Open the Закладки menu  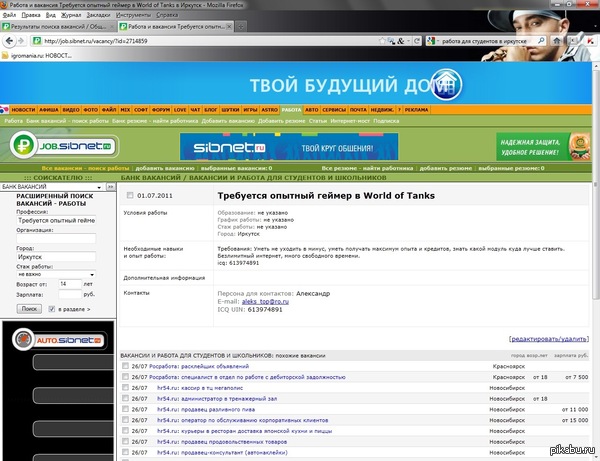click(x=98, y=15)
